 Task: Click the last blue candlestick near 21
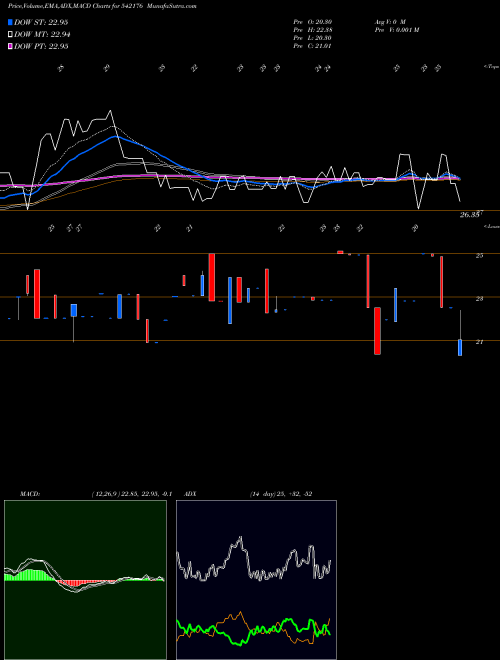pos(460,347)
